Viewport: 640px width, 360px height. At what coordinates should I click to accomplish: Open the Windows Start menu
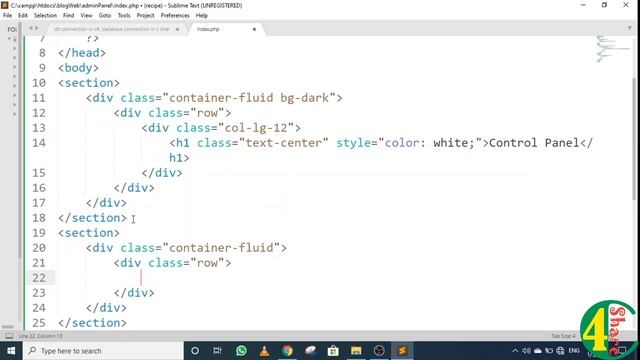point(11,351)
